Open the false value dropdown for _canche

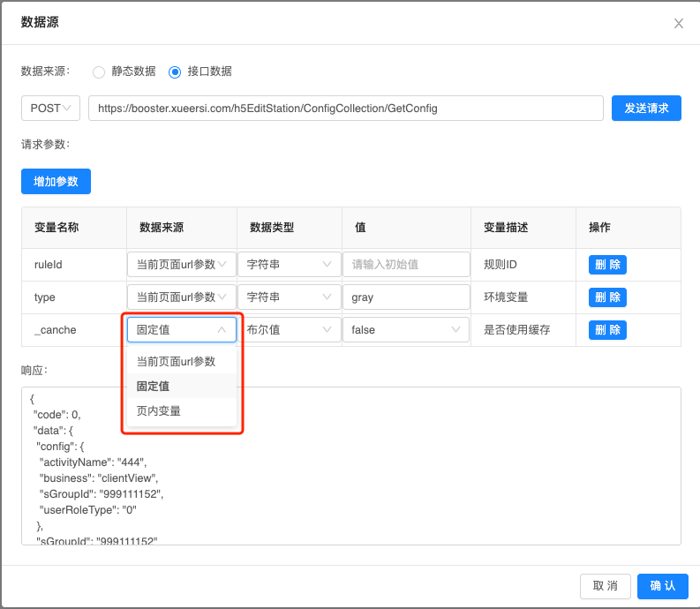pos(406,330)
